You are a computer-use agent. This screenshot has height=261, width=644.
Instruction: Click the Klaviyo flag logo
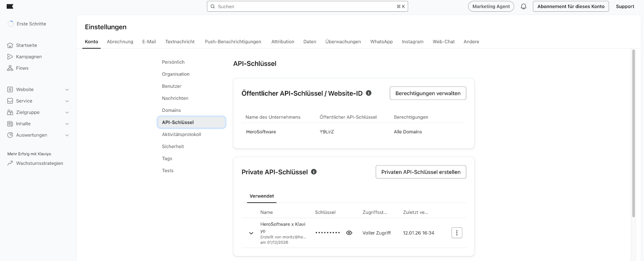click(10, 6)
